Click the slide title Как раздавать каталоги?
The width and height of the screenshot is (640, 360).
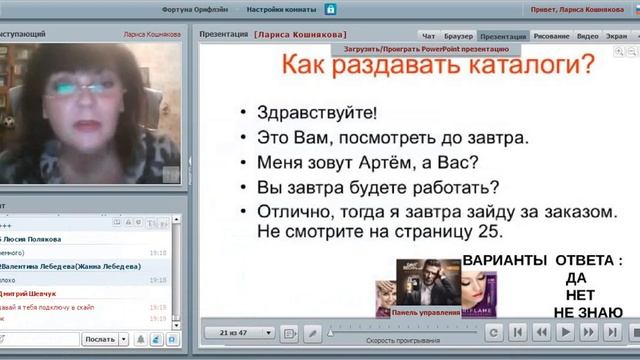[438, 64]
